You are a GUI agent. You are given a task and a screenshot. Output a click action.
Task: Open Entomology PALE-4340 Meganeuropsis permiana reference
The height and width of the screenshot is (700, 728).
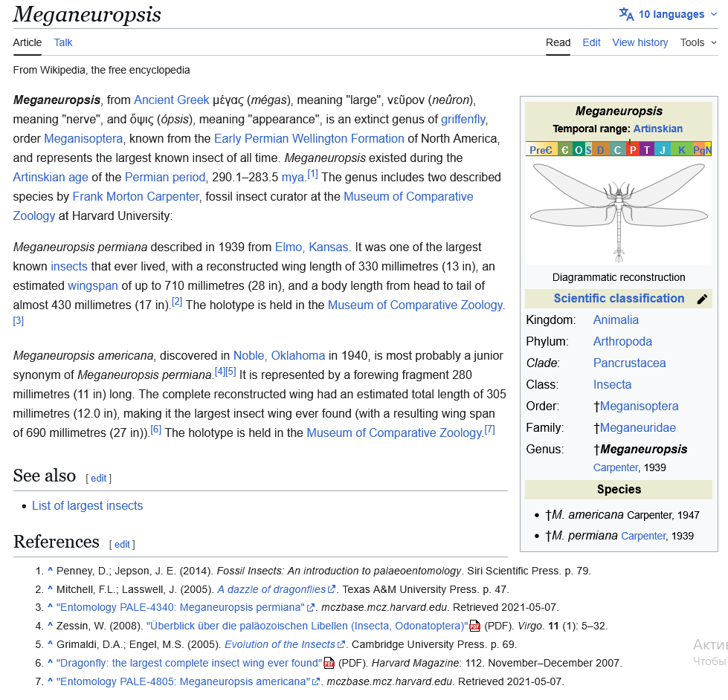click(x=181, y=608)
